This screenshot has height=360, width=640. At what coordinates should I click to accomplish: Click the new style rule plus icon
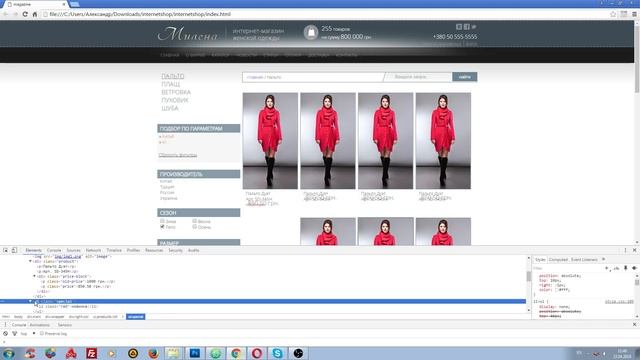607,268
